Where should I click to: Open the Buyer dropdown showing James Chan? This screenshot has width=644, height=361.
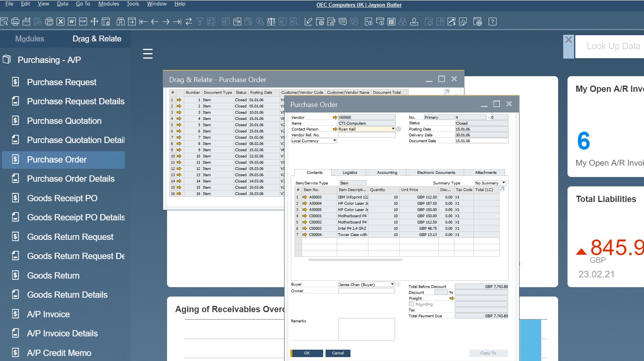coord(393,284)
